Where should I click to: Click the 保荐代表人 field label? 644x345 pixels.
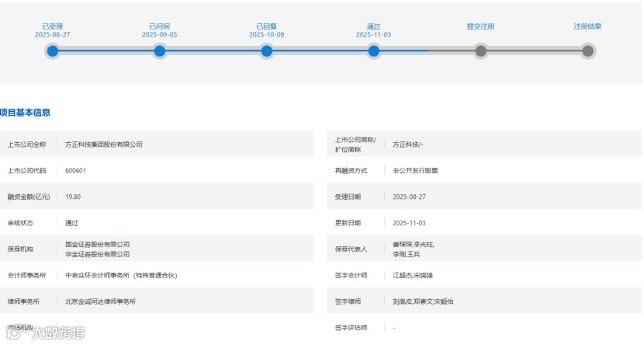[x=351, y=249]
